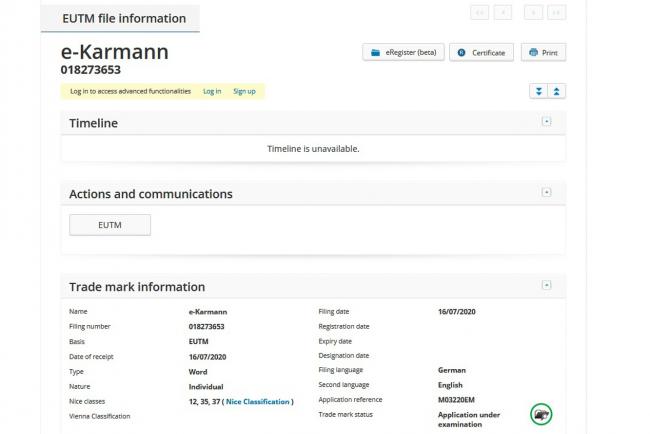Click the Log in link

tap(212, 91)
